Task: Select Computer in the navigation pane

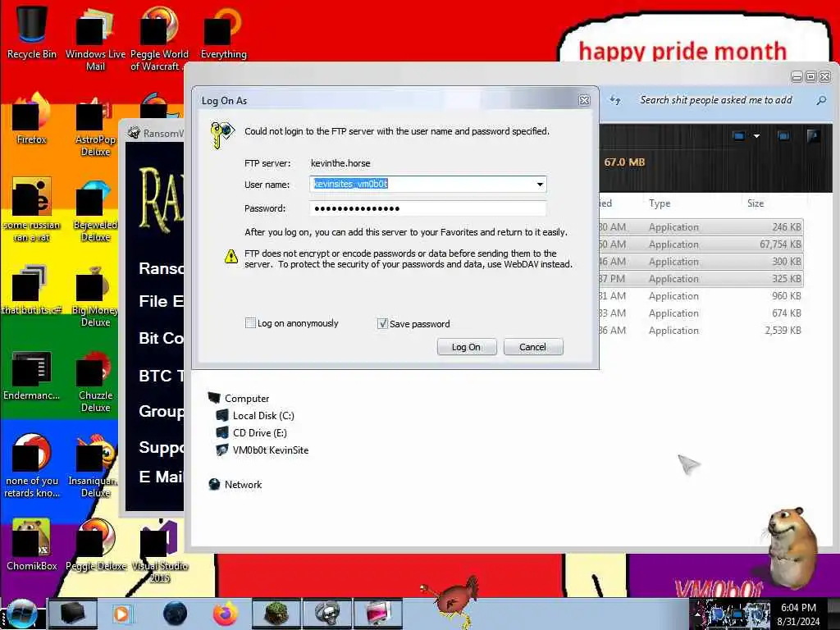Action: click(239, 398)
